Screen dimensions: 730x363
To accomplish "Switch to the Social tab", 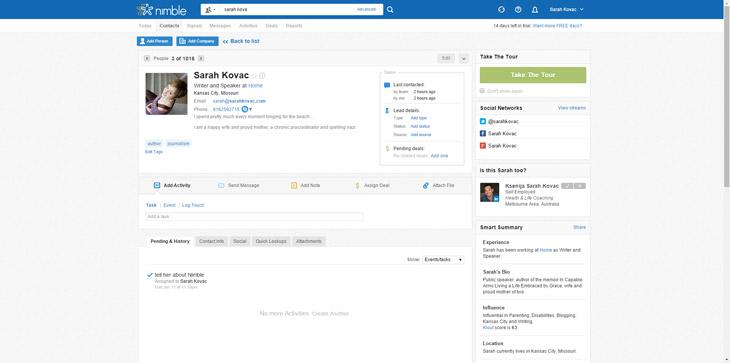I will click(240, 242).
